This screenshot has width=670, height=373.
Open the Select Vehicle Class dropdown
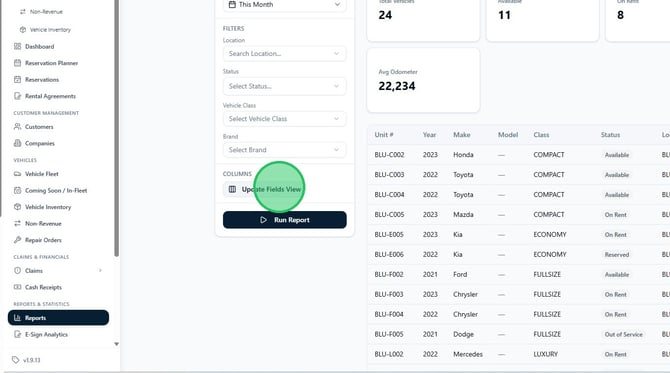(285, 119)
